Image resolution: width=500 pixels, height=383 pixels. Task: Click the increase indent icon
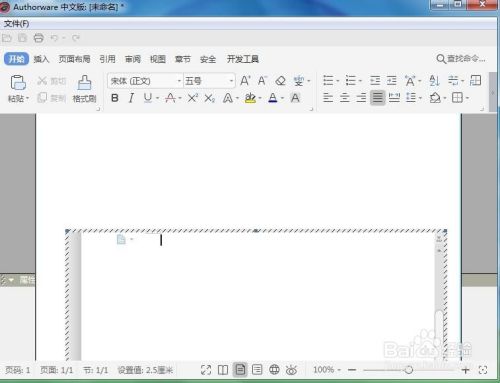[392, 81]
